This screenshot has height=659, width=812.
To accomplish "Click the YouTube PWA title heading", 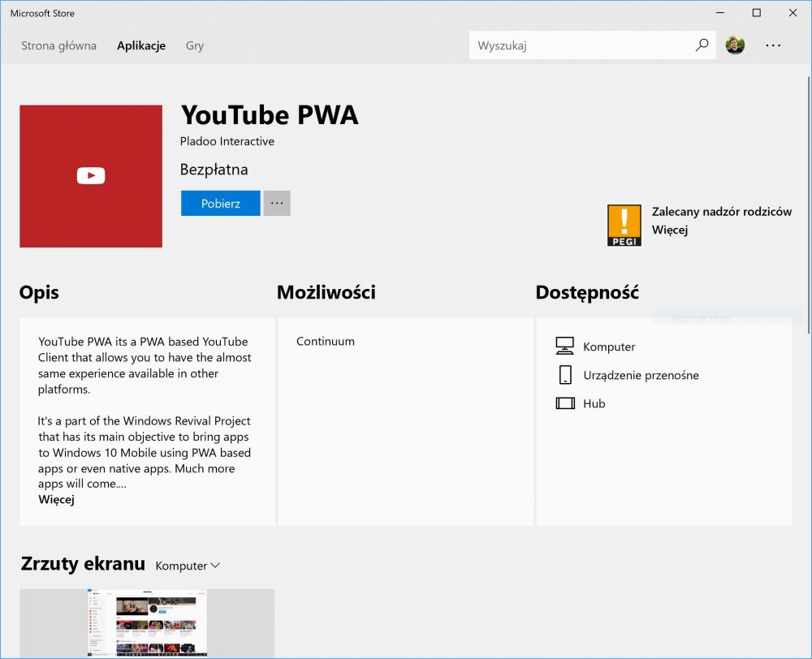I will [x=270, y=115].
